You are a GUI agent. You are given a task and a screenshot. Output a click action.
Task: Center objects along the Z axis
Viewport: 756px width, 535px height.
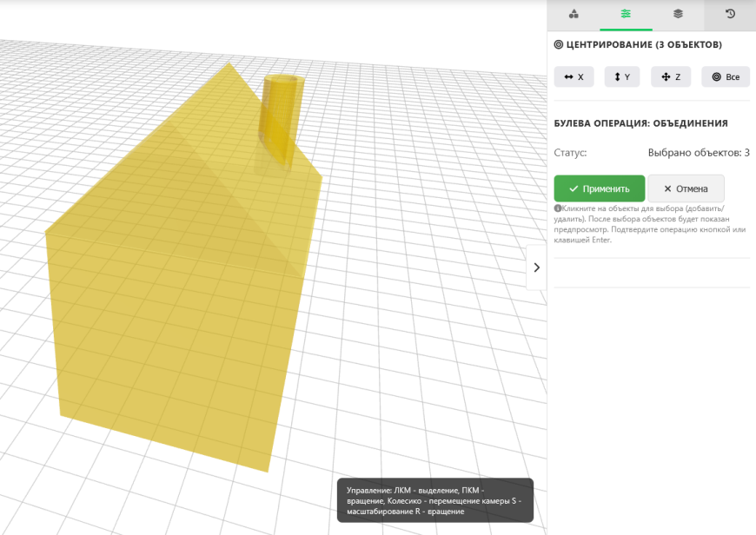coord(670,76)
